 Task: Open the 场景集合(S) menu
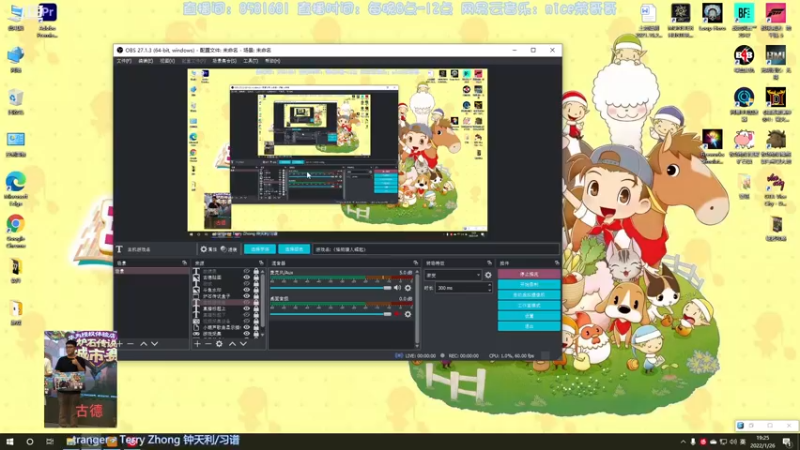[x=224, y=61]
